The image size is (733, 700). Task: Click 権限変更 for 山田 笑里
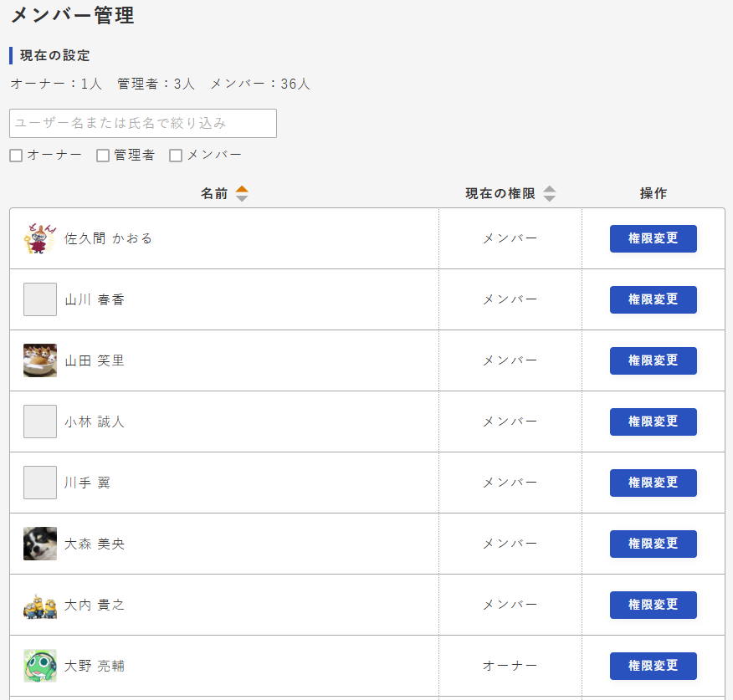click(653, 360)
